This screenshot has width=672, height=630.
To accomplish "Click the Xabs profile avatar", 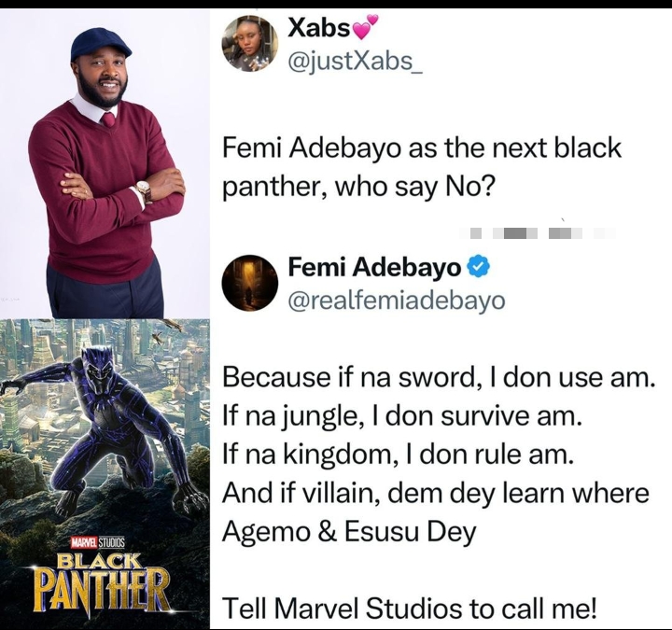I will tap(250, 44).
